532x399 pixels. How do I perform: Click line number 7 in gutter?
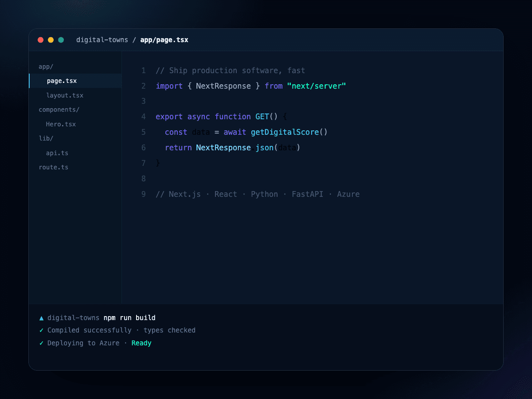pos(143,163)
